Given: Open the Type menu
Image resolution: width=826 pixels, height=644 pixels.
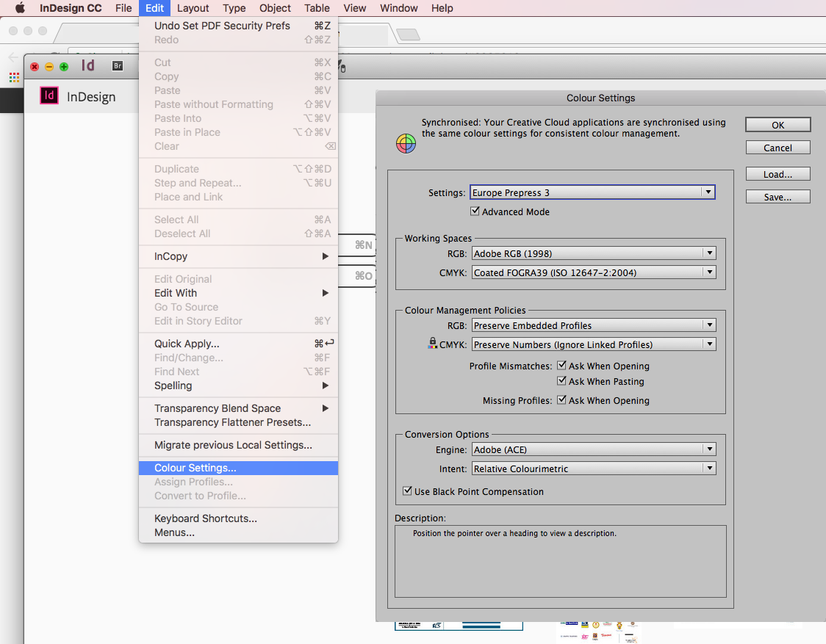Looking at the screenshot, I should pyautogui.click(x=234, y=8).
